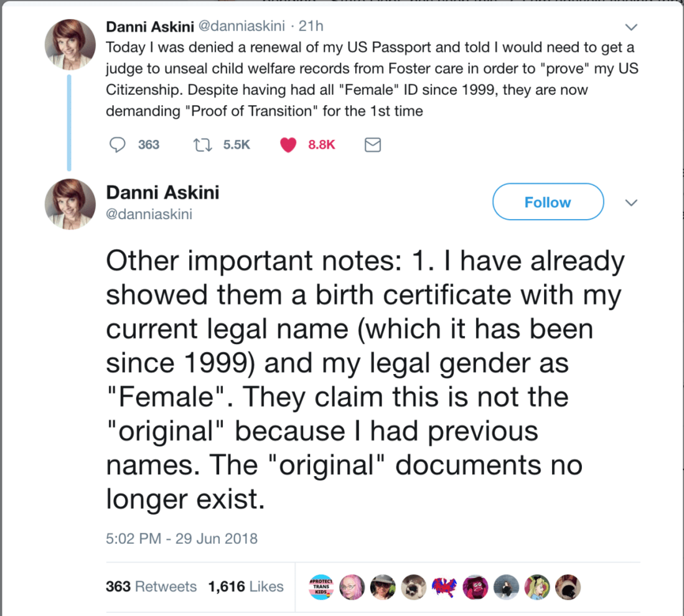Screen dimensions: 684x616
Task: Click the red cartoon character liker avatar
Action: click(476, 587)
